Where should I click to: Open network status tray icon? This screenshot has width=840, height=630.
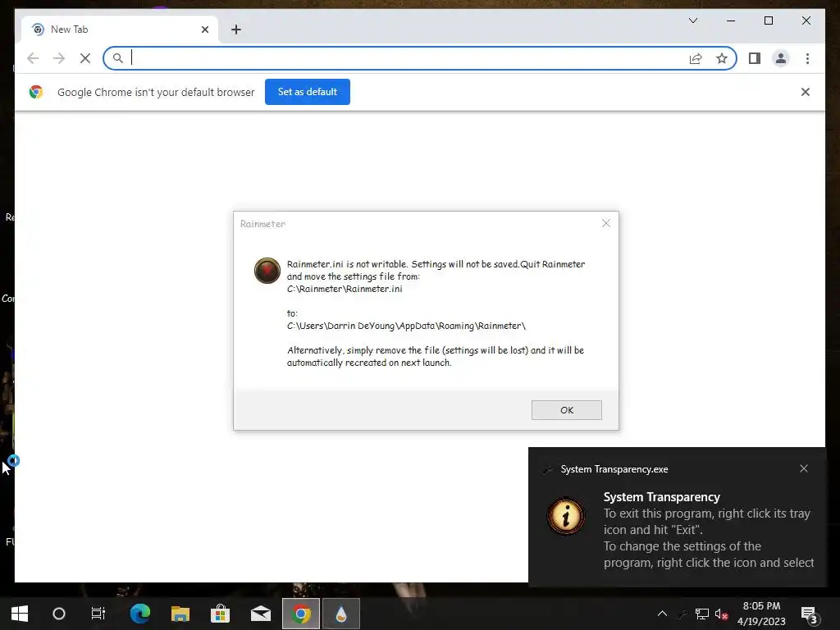(x=702, y=614)
